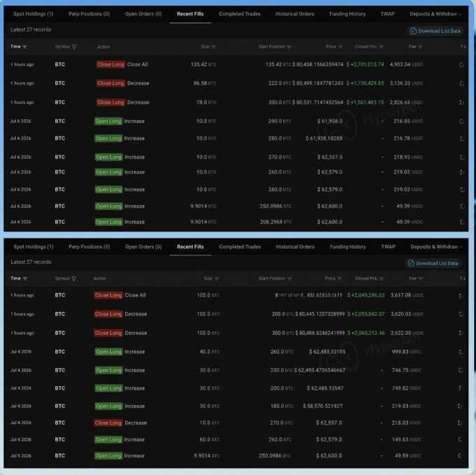Click the 999.83 USDC fee in bottom panel
This screenshot has width=476, height=475.
click(406, 352)
